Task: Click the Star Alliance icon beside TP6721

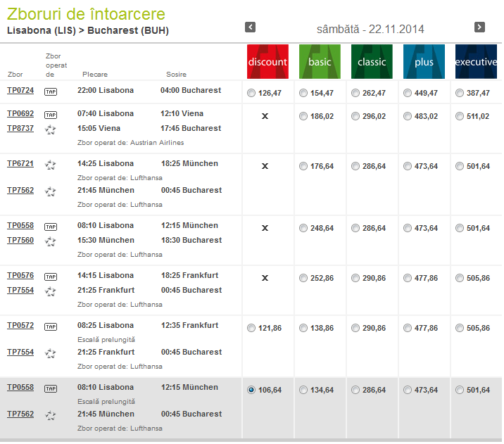Action: (51, 165)
